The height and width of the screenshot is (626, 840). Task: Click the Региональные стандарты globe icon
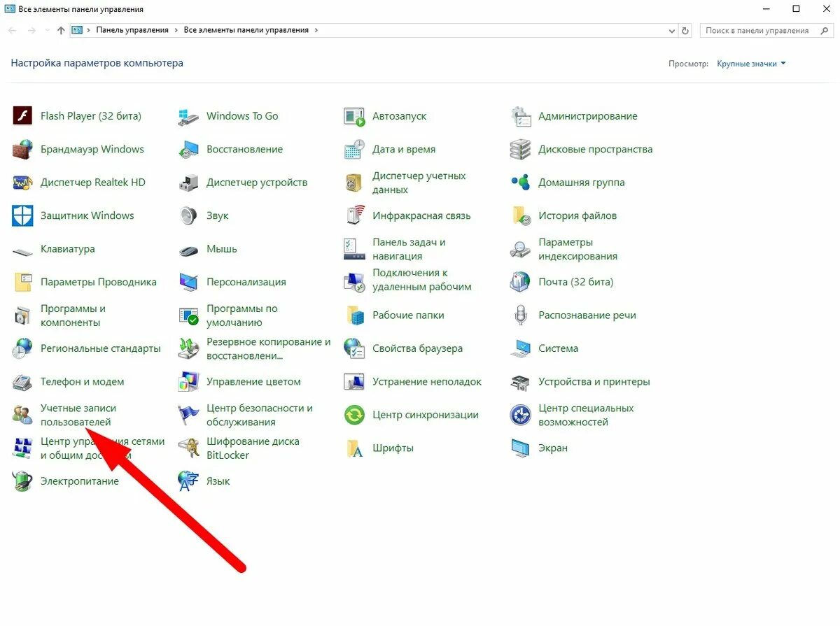tap(22, 348)
